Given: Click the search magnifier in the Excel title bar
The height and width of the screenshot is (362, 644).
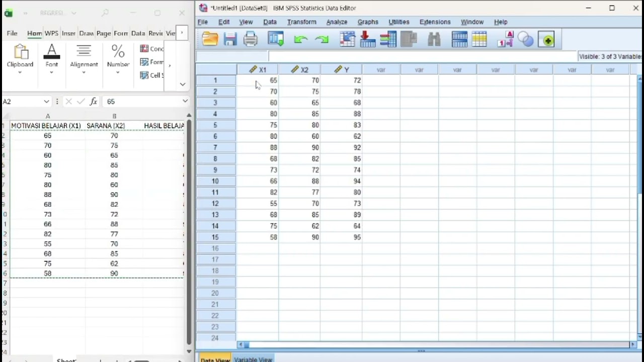Looking at the screenshot, I should [105, 13].
